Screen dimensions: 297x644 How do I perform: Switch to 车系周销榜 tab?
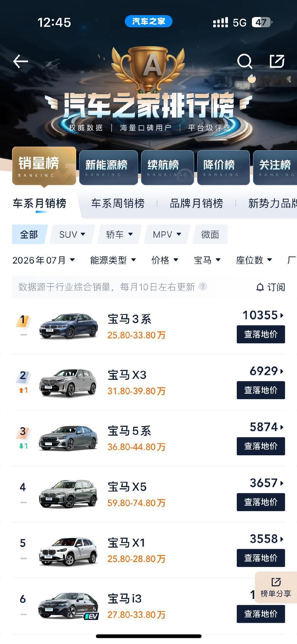tap(118, 203)
